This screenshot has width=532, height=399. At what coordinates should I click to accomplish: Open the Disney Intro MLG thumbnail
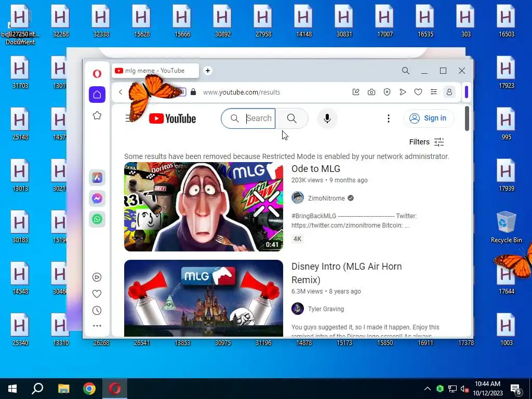tap(204, 298)
